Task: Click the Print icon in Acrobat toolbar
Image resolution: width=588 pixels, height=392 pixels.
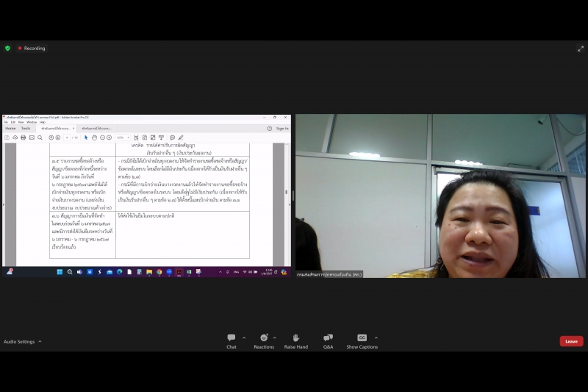Action: pyautogui.click(x=24, y=138)
